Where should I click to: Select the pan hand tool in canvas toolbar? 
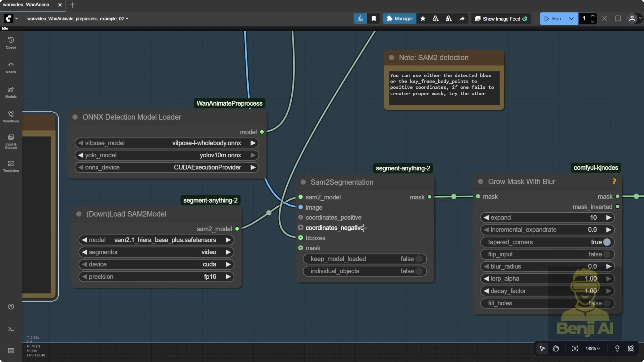pyautogui.click(x=556, y=349)
